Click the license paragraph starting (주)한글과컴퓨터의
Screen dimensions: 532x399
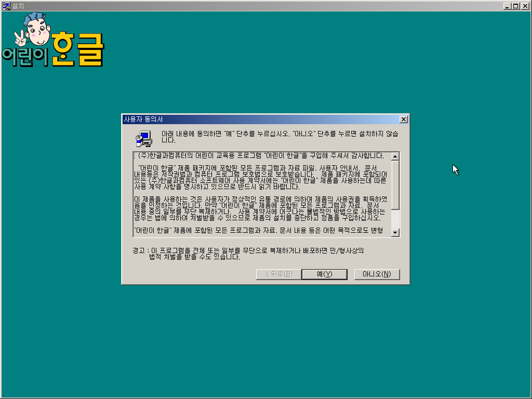coord(261,156)
